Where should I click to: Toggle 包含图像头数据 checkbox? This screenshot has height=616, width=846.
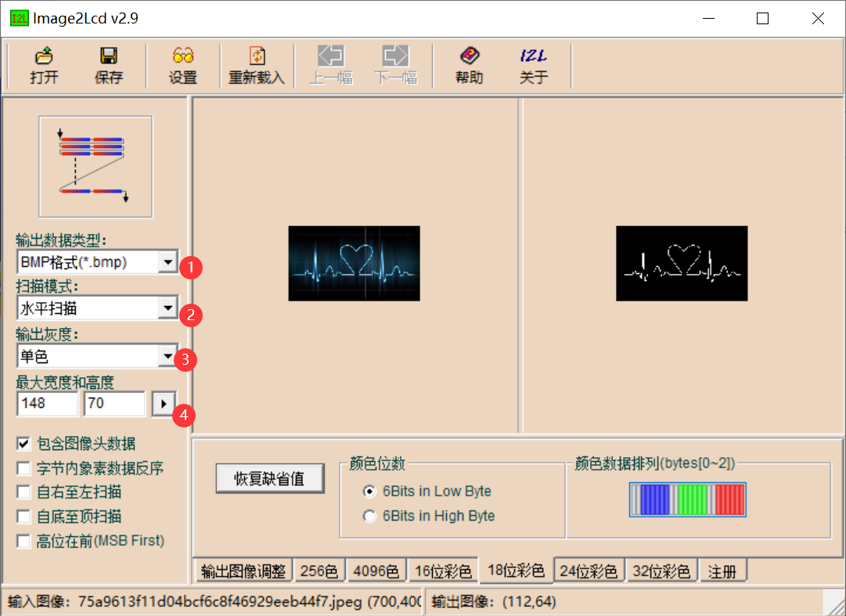[x=23, y=443]
